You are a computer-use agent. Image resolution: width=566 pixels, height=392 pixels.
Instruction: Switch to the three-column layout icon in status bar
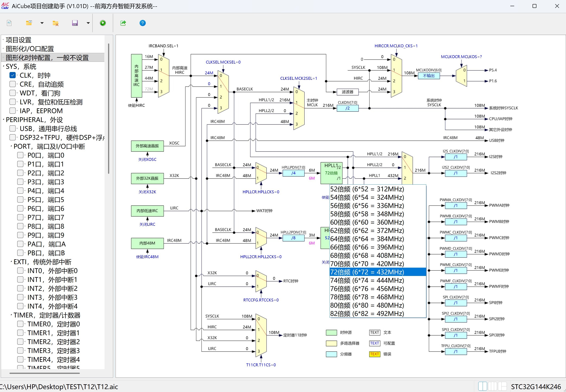pyautogui.click(x=493, y=386)
